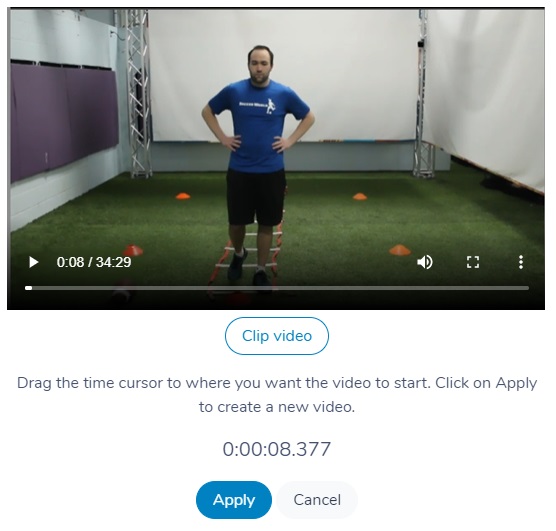Click the 0:08 / 34:29 time display
Viewport: 556px width, 531px height.
(94, 262)
